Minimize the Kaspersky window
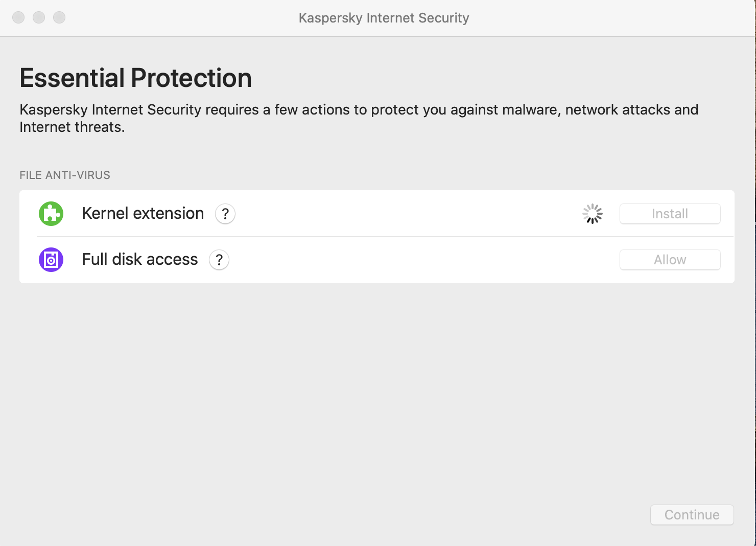Image resolution: width=756 pixels, height=546 pixels. [39, 17]
